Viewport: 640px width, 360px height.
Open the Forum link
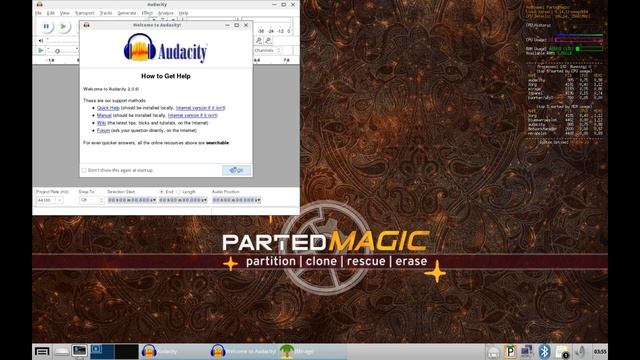click(x=103, y=131)
